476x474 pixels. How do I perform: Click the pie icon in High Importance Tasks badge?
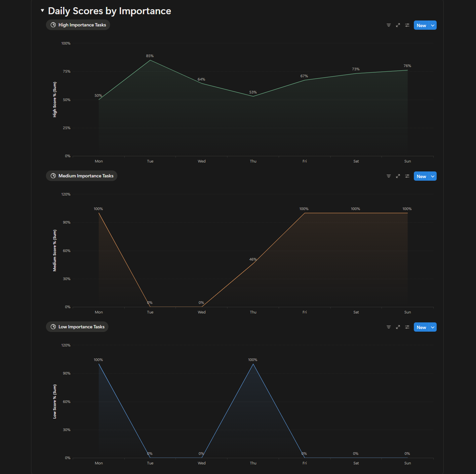click(53, 25)
